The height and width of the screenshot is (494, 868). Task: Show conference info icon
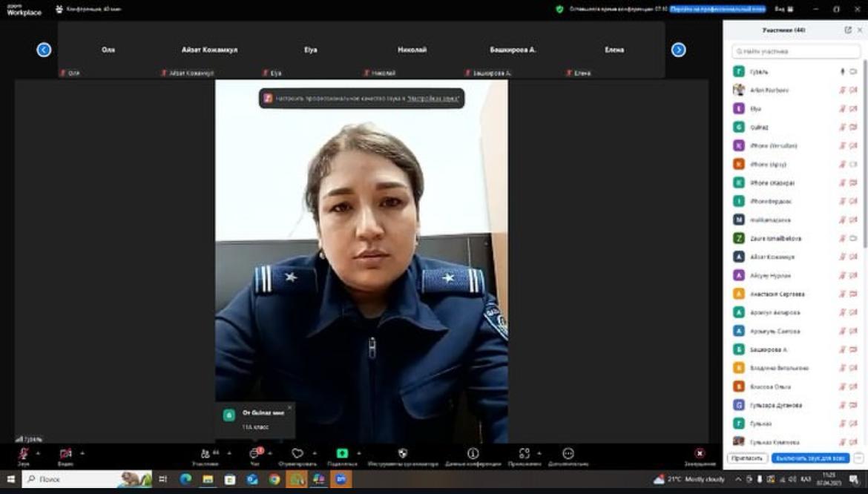pos(473,453)
